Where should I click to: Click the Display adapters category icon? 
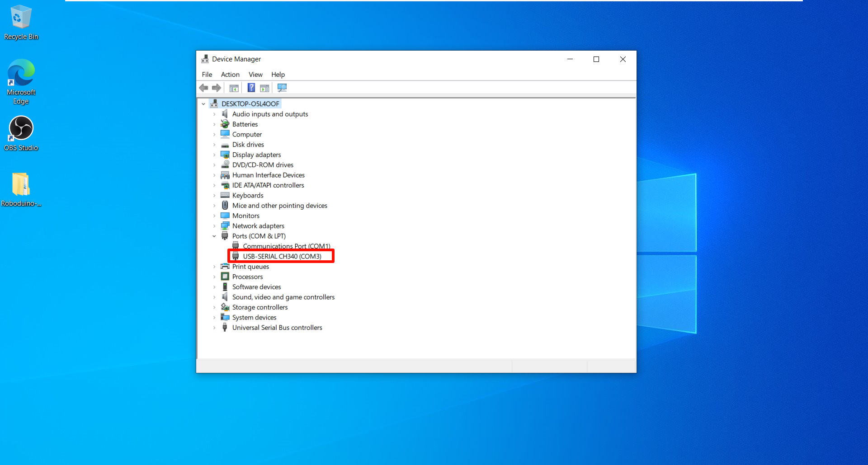(x=225, y=155)
